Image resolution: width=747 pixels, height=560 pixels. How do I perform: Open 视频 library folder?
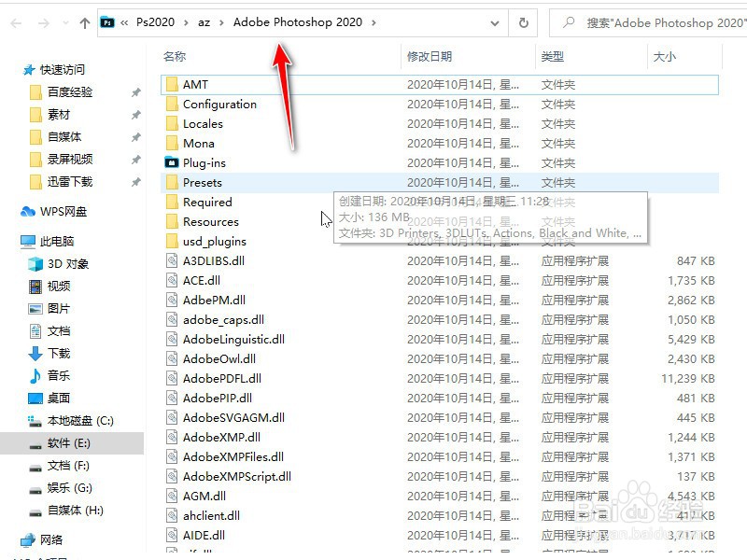click(x=59, y=287)
